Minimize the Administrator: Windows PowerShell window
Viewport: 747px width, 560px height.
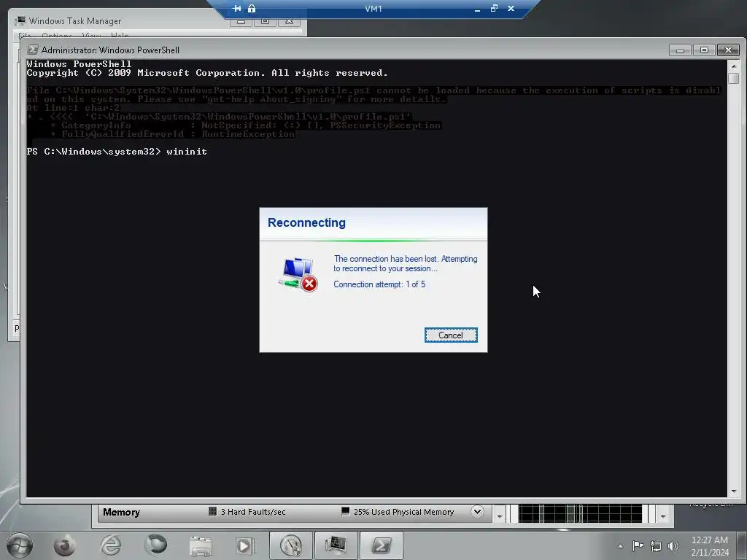click(x=680, y=50)
